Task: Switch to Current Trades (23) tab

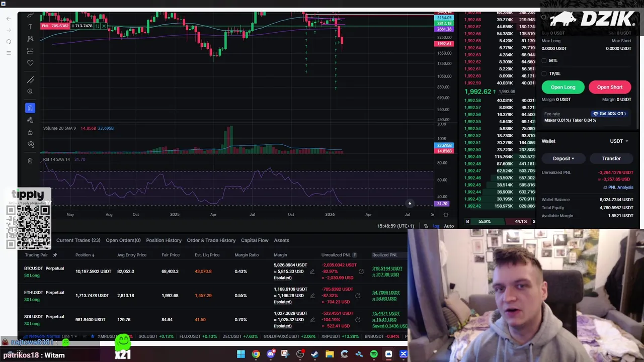Action: point(78,240)
